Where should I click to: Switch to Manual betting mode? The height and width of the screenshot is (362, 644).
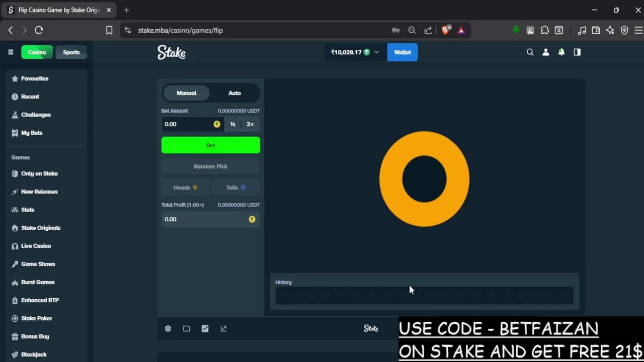click(187, 93)
